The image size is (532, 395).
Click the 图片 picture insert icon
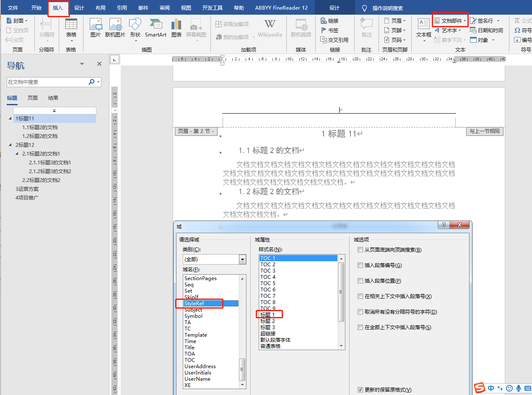click(x=96, y=28)
